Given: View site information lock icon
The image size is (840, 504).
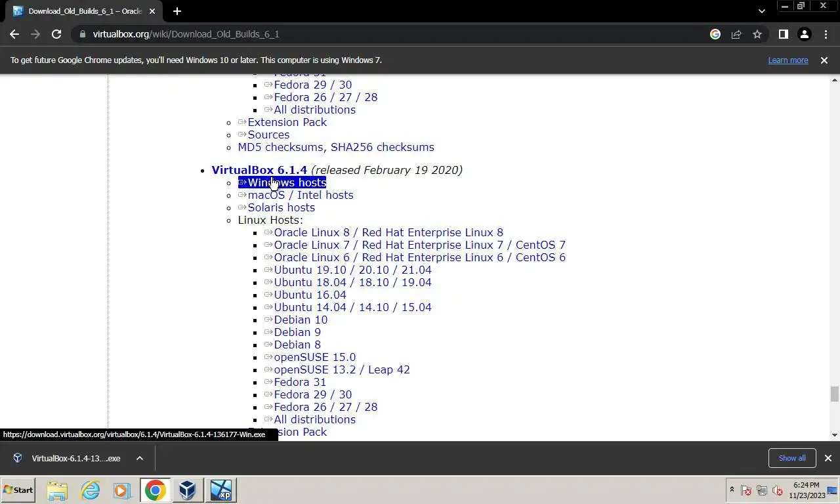Looking at the screenshot, I should tap(82, 34).
